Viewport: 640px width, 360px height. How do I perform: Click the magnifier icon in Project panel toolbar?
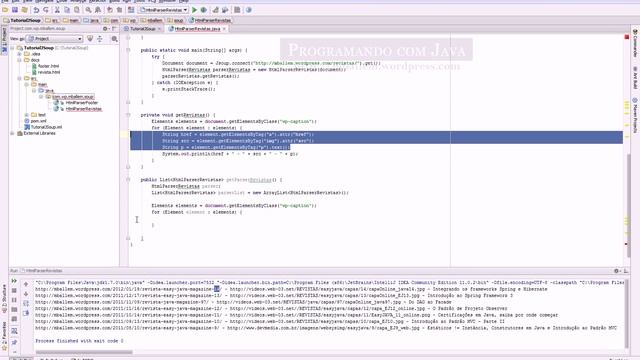click(114, 39)
